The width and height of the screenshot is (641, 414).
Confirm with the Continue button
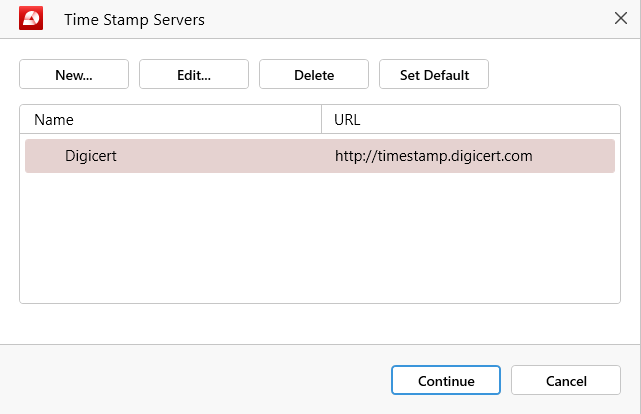pyautogui.click(x=446, y=380)
